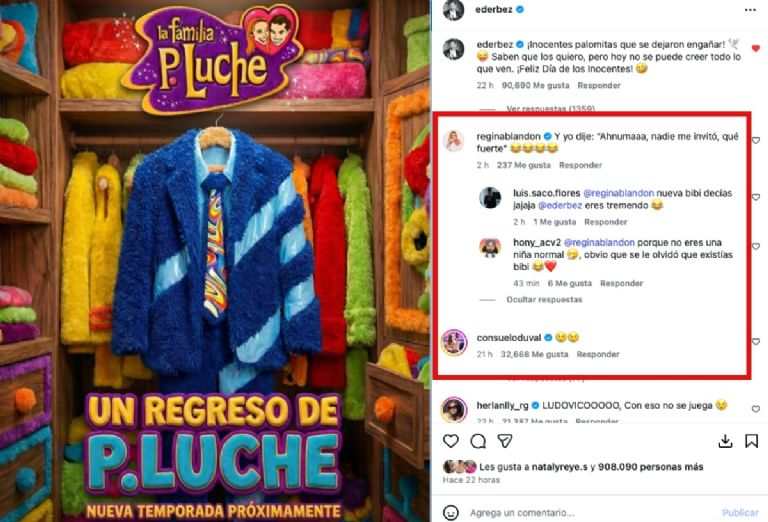Collapse replies with Ocultar respuestas
The width and height of the screenshot is (768, 522).
pos(544,299)
